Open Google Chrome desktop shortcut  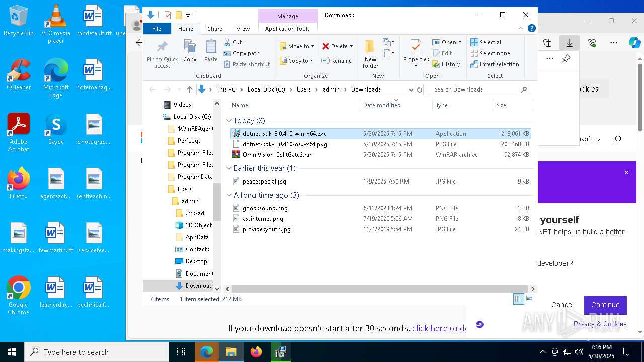(x=19, y=296)
